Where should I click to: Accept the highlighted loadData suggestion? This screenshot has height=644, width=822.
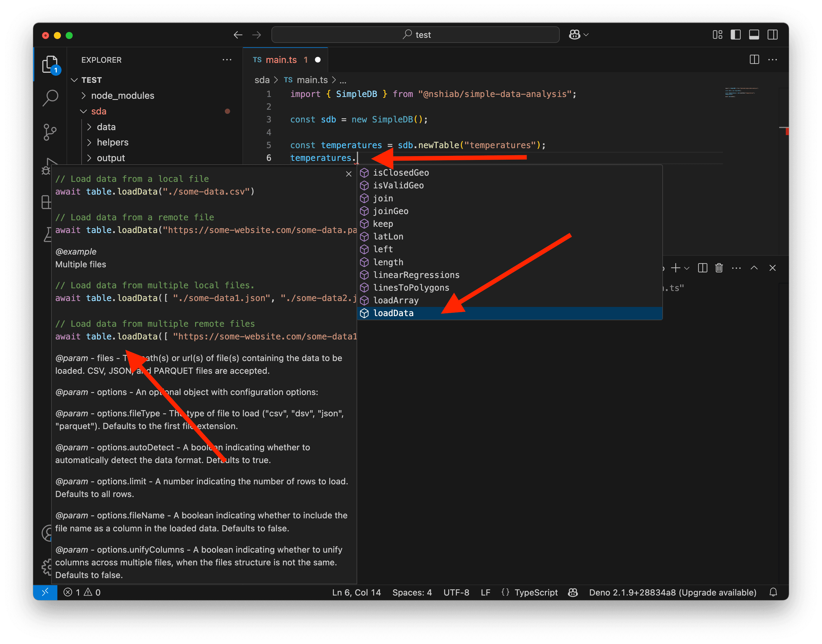pyautogui.click(x=509, y=313)
